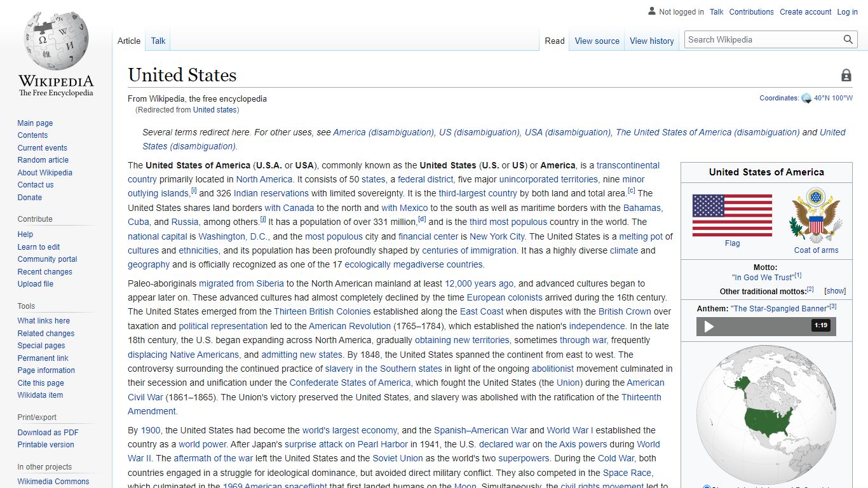Click Cite this page
Screen dimensions: 868x488
[41, 383]
